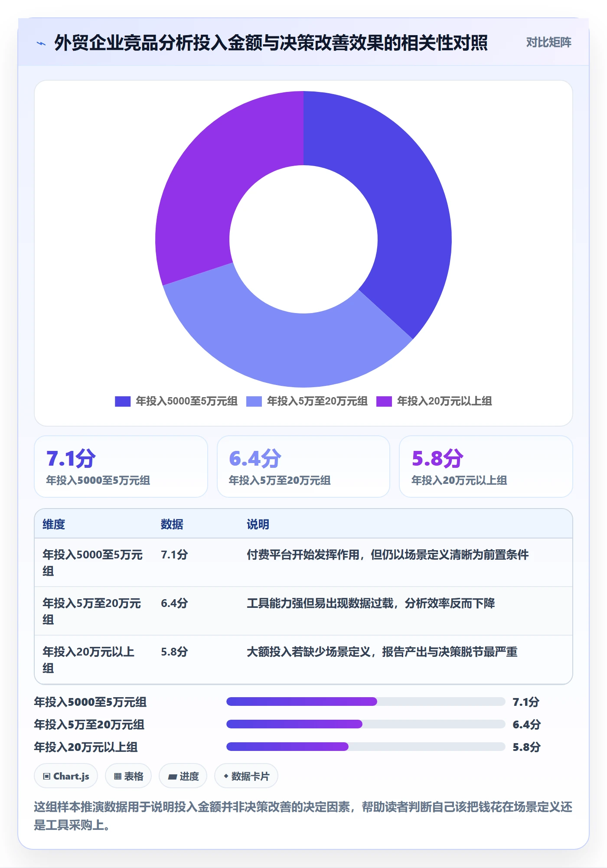This screenshot has height=868, width=607.
Task: Click progress bar for 年投入5000至5万元组
Action: point(366,702)
